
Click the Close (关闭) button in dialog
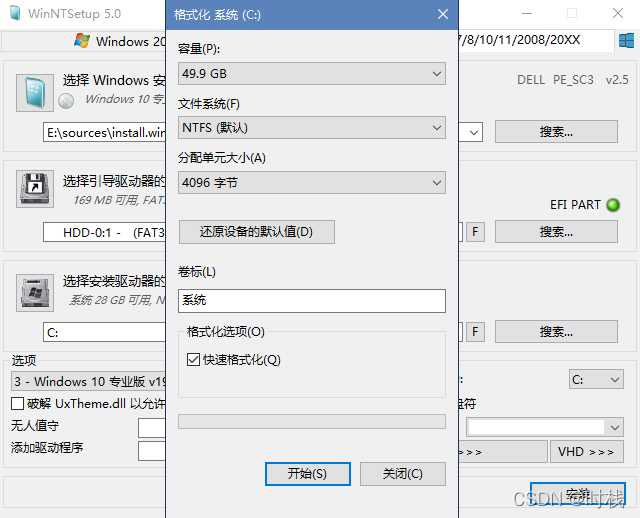coord(403,474)
